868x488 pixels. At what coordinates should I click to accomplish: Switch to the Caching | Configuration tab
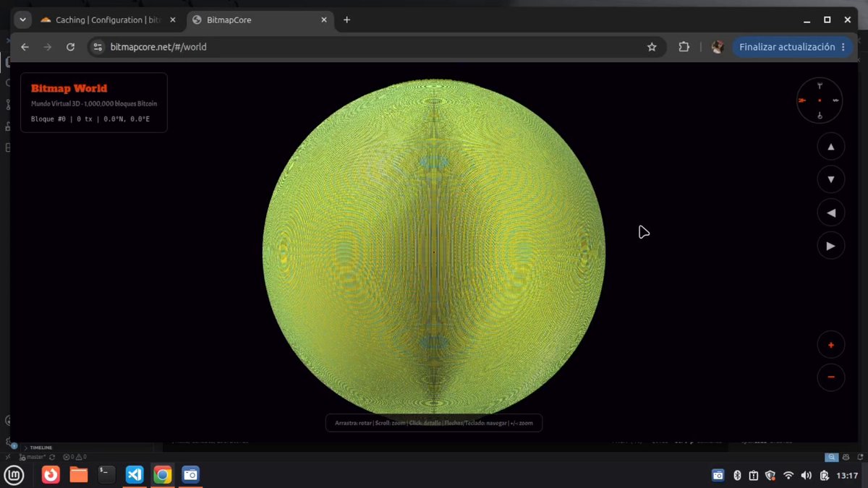tap(109, 20)
